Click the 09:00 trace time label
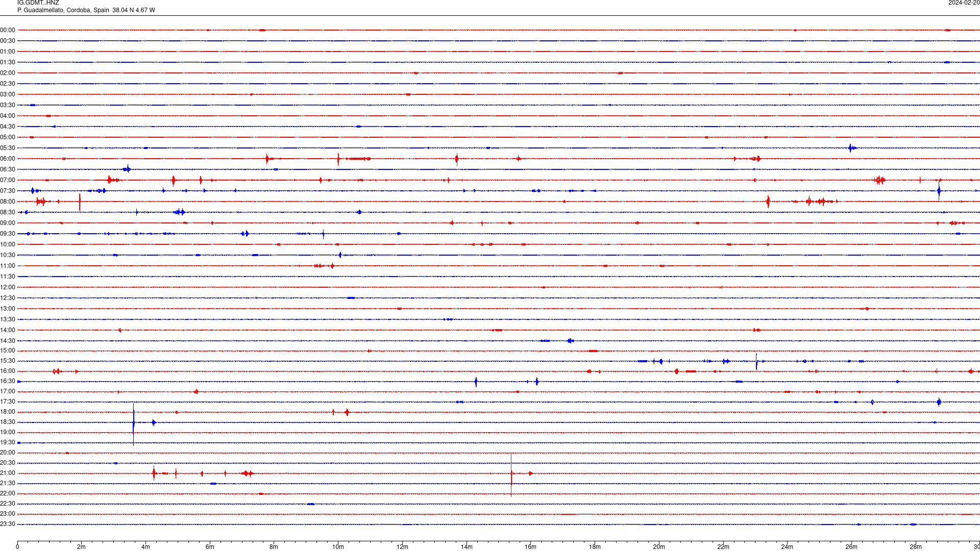Image resolution: width=980 pixels, height=551 pixels. pyautogui.click(x=8, y=223)
